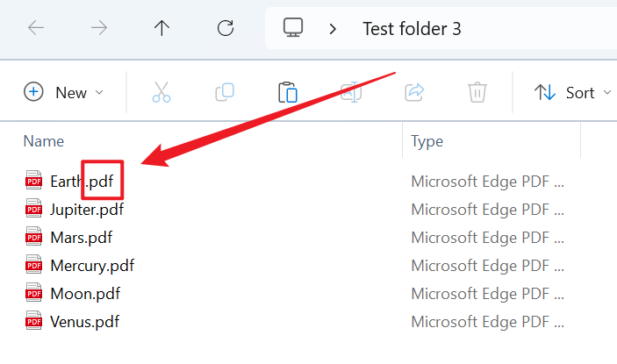Open the New item dropdown
Screen dimensions: 617x364
click(x=64, y=92)
